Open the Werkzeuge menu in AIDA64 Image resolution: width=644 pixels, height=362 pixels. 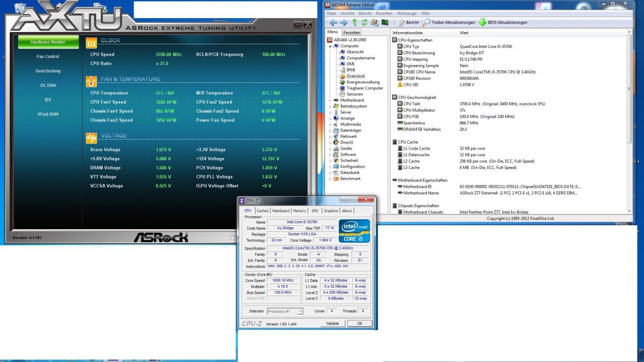click(x=407, y=13)
